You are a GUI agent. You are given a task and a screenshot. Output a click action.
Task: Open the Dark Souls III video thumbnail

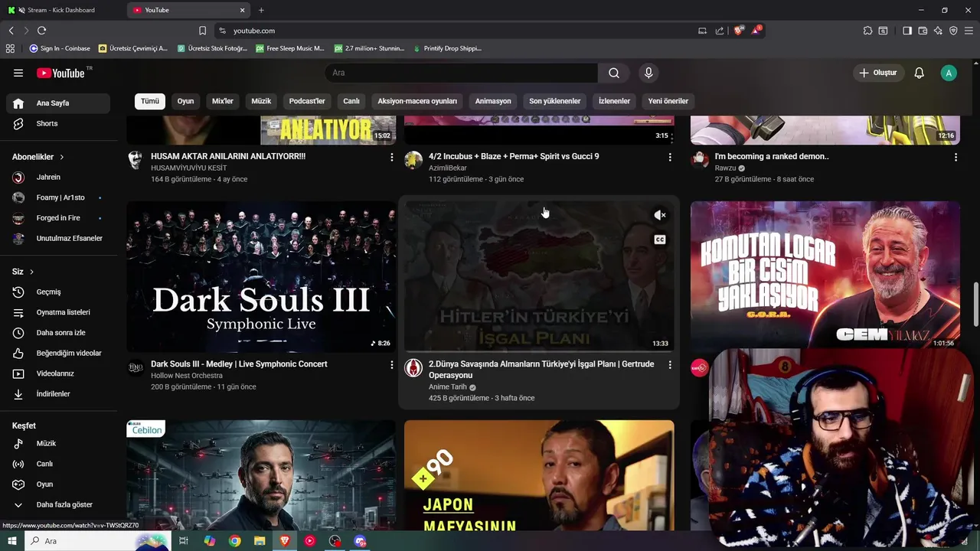(261, 276)
